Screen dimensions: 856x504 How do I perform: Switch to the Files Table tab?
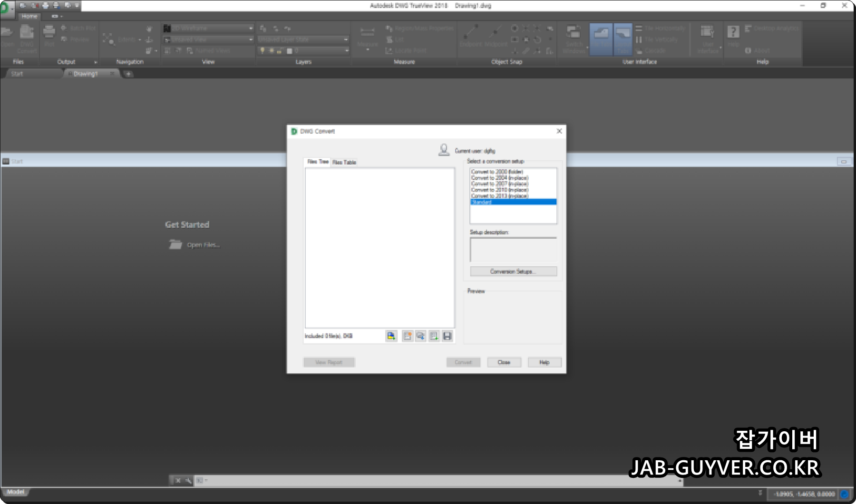pos(344,162)
